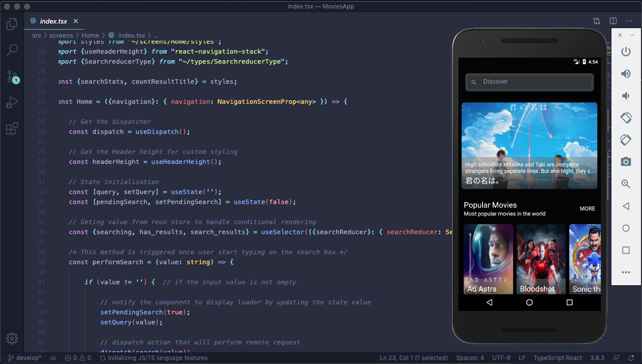The height and width of the screenshot is (364, 642).
Task: Click the Home breadcrumb
Action: coord(90,35)
